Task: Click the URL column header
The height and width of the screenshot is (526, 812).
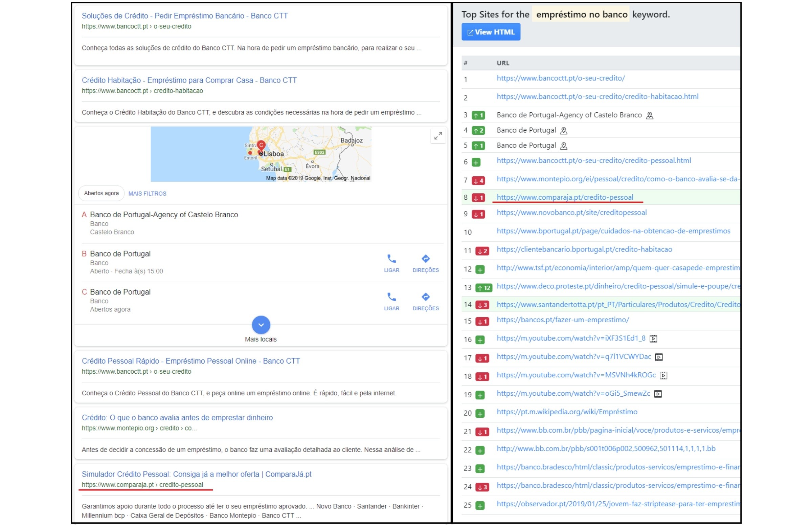Action: tap(503, 63)
